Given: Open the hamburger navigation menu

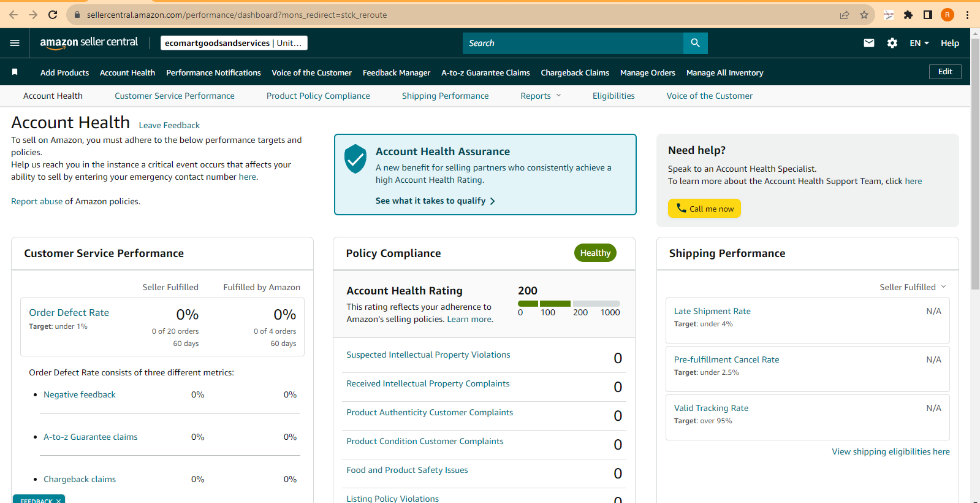Looking at the screenshot, I should pyautogui.click(x=15, y=43).
